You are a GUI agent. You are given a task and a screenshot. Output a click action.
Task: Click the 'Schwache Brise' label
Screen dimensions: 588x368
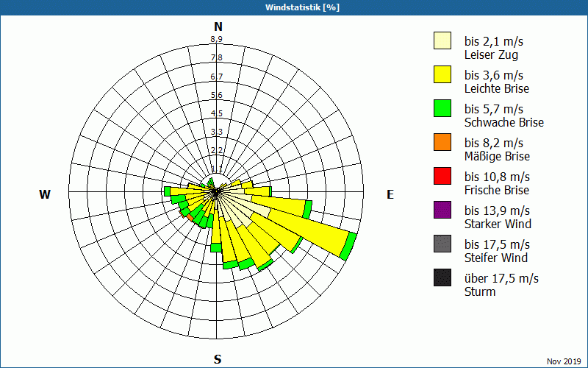tap(504, 122)
